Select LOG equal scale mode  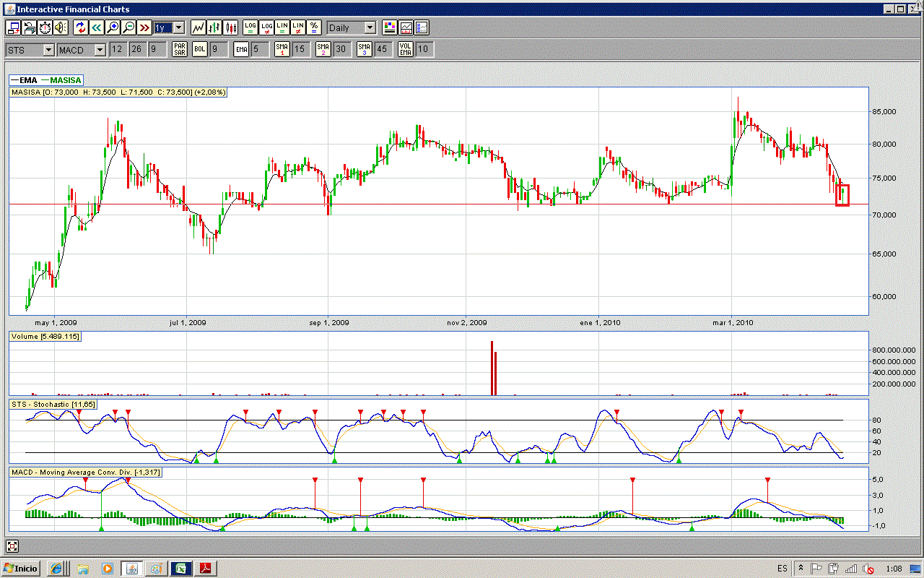pyautogui.click(x=250, y=27)
